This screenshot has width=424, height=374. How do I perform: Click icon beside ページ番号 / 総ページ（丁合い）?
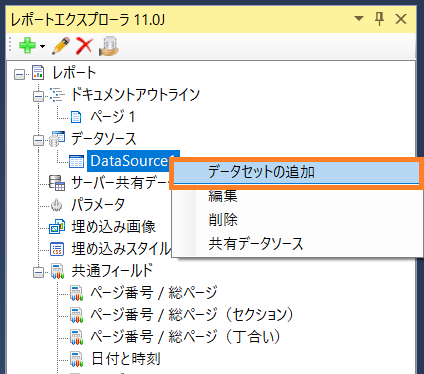point(76,337)
